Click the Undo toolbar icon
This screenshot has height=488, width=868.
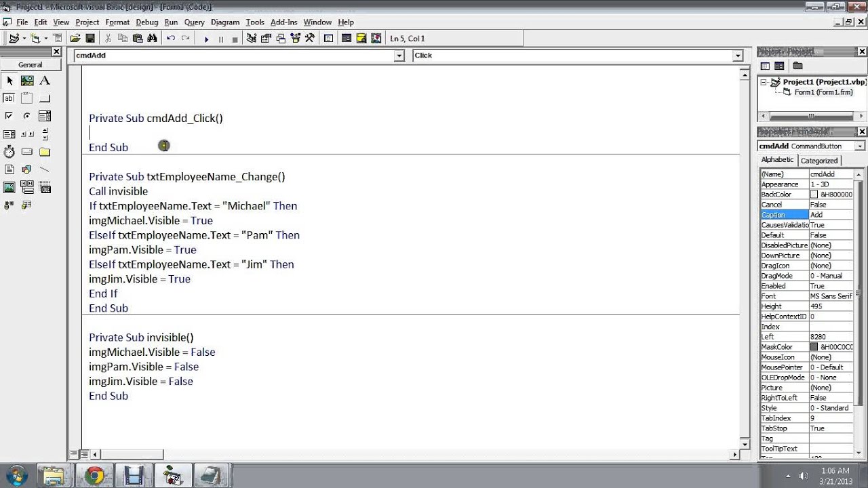click(x=171, y=39)
